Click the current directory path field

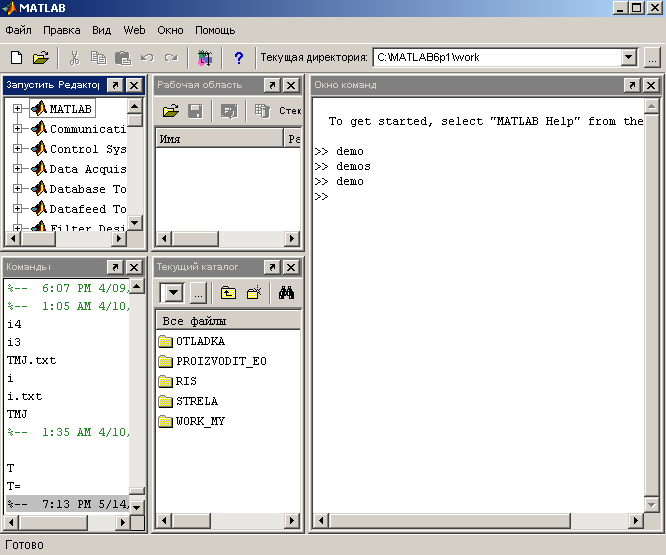(x=497, y=57)
